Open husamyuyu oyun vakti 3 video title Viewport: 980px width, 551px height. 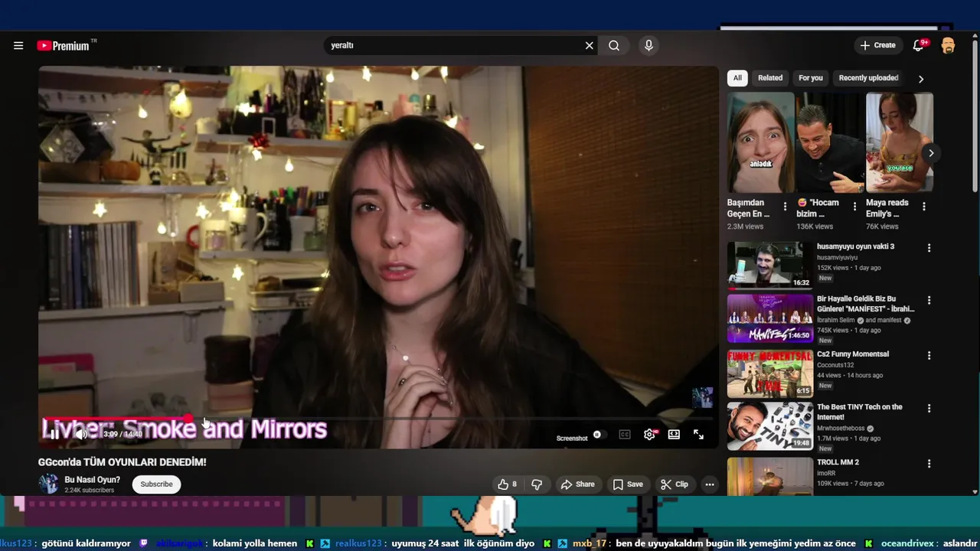click(855, 246)
